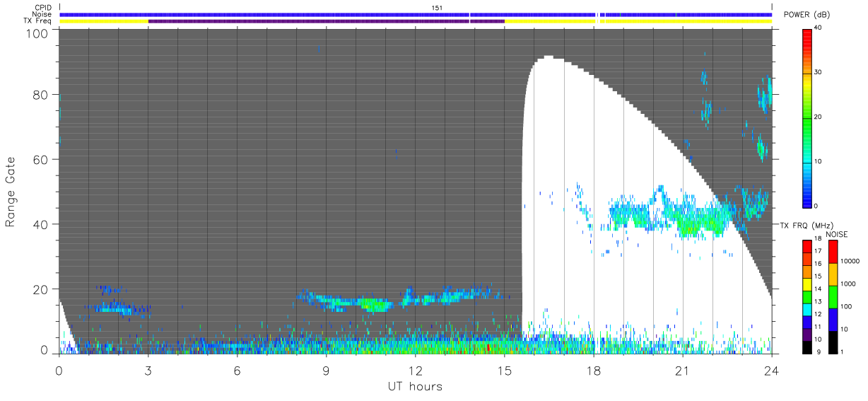Image resolution: width=868 pixels, height=401 pixels.
Task: Click the green middle of the power colorbar
Action: pos(808,117)
